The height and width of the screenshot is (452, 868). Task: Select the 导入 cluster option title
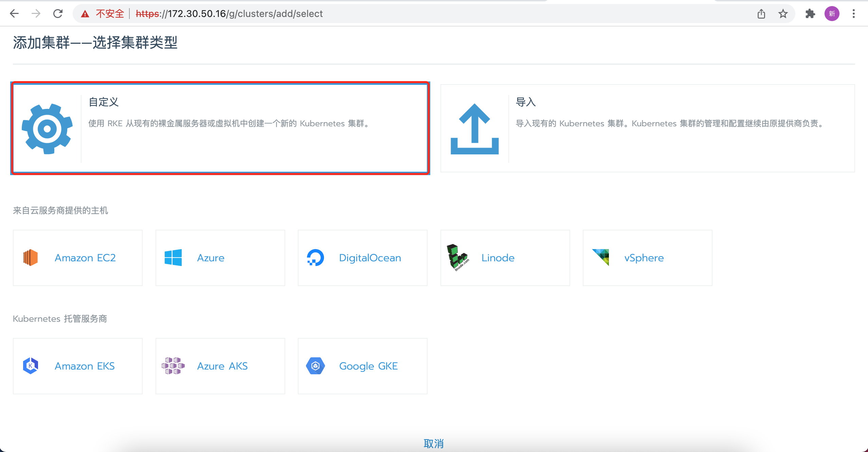pyautogui.click(x=526, y=102)
